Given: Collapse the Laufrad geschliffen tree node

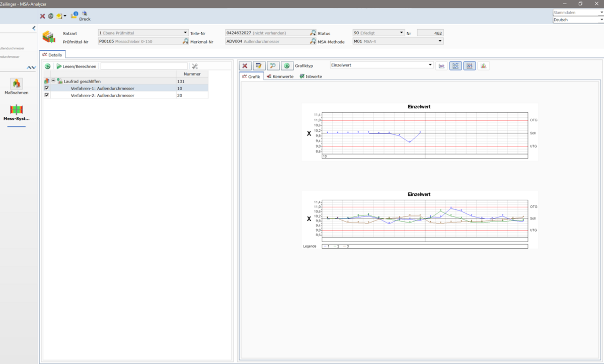Looking at the screenshot, I should click(53, 81).
